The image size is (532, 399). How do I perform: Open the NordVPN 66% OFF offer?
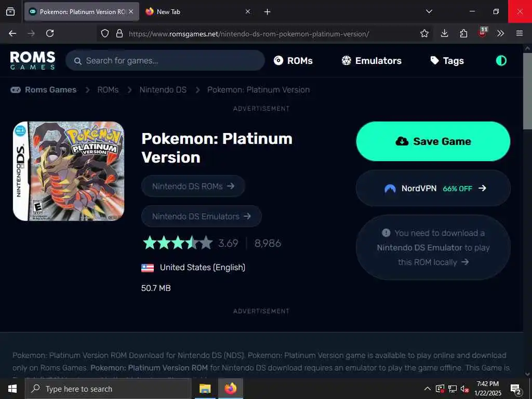pyautogui.click(x=433, y=188)
